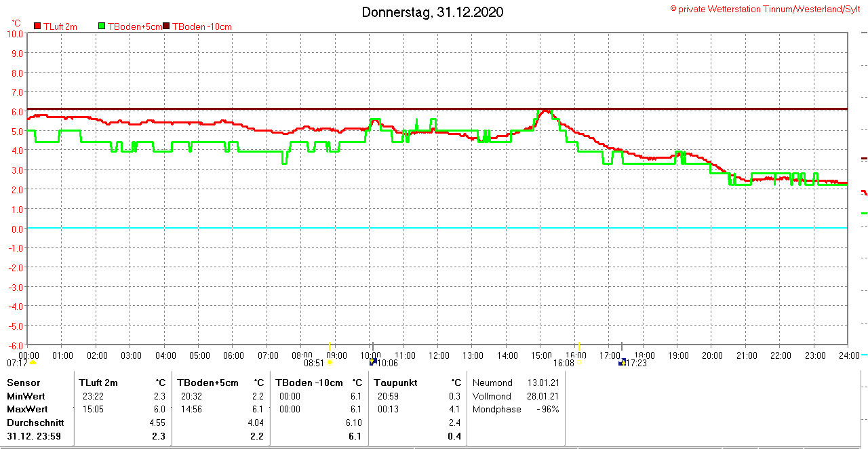Click the yellow sunrise marker beside 08:51

[x=330, y=362]
